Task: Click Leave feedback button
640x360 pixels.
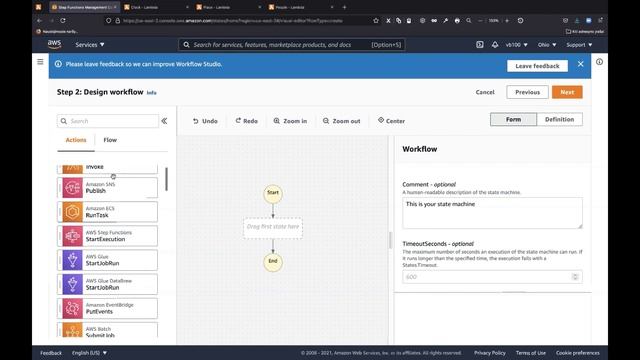Action: click(x=537, y=66)
